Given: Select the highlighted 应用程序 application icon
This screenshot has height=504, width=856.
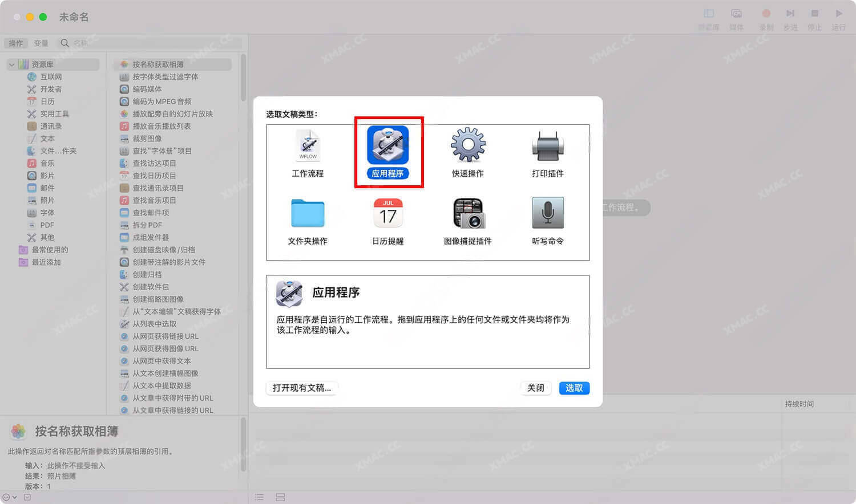Looking at the screenshot, I should pos(389,144).
